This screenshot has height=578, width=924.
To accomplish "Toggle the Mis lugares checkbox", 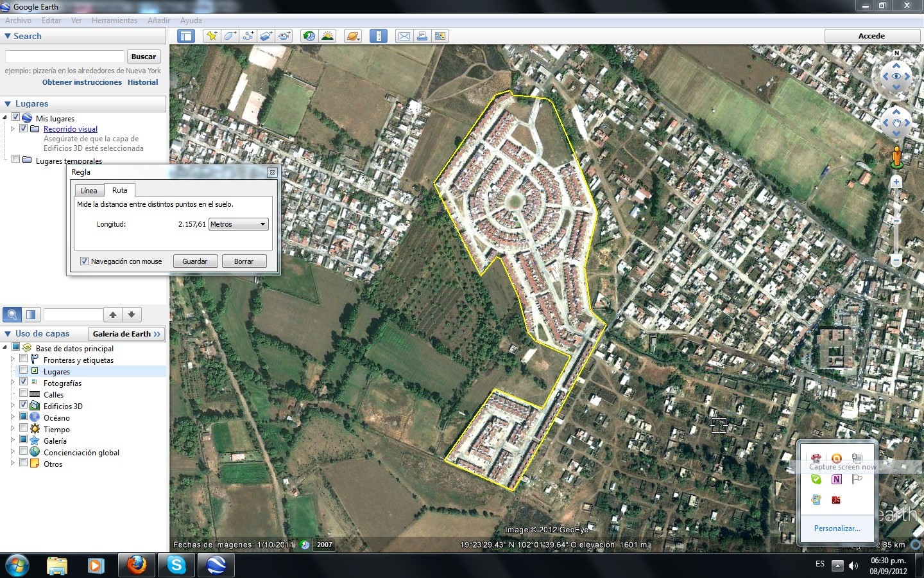I will click(x=15, y=118).
